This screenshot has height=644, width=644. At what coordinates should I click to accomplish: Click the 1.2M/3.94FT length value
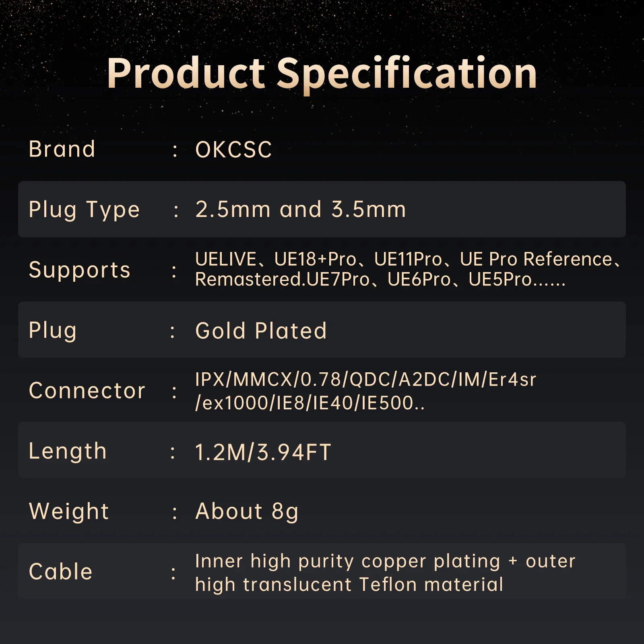pos(263,452)
